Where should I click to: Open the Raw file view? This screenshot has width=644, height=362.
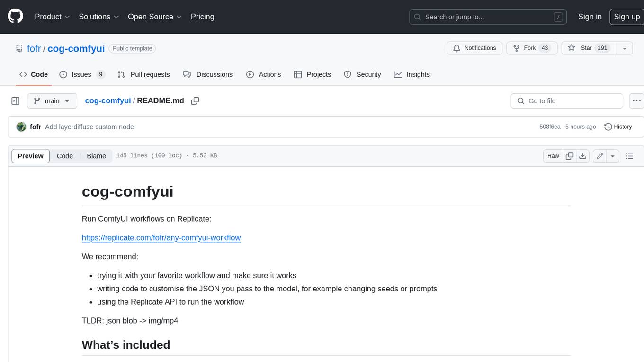tap(553, 156)
